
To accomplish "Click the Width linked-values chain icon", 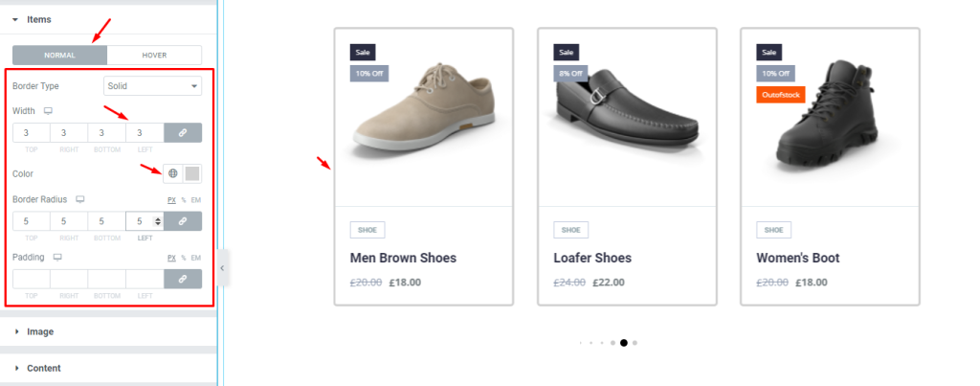I will click(183, 132).
